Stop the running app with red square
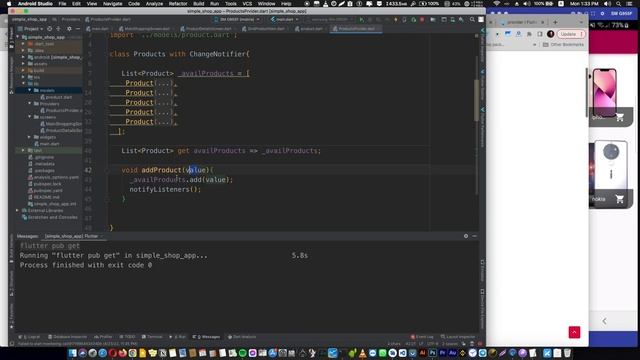 (x=422, y=19)
